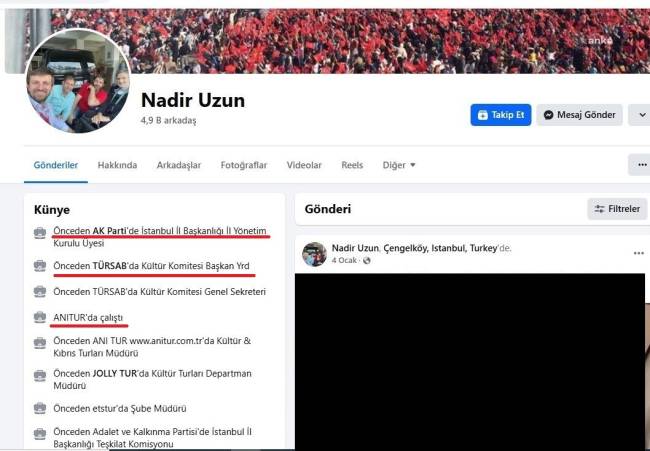Click briefcase icon beside etstur Şube Müdürü
Image resolution: width=650 pixels, height=451 pixels.
(x=40, y=408)
